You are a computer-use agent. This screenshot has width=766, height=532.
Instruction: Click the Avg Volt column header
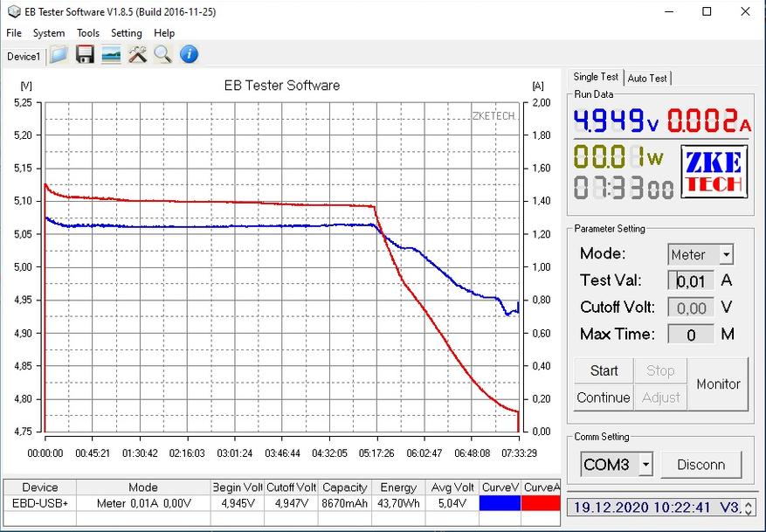coord(452,487)
